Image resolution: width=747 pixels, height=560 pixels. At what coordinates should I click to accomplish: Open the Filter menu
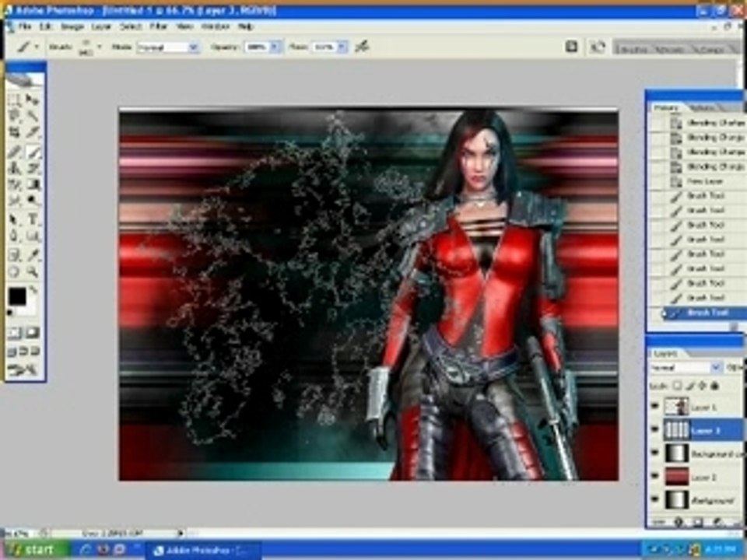[159, 26]
